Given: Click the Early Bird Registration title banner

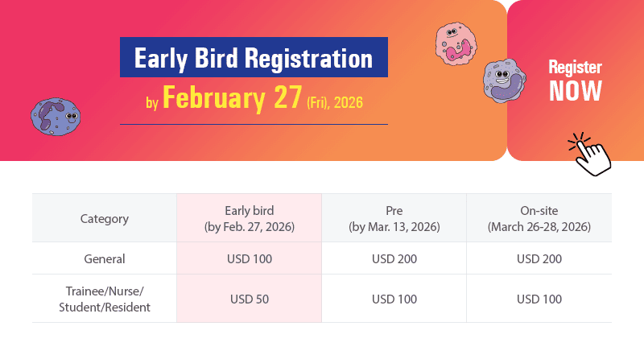Looking at the screenshot, I should point(254,59).
